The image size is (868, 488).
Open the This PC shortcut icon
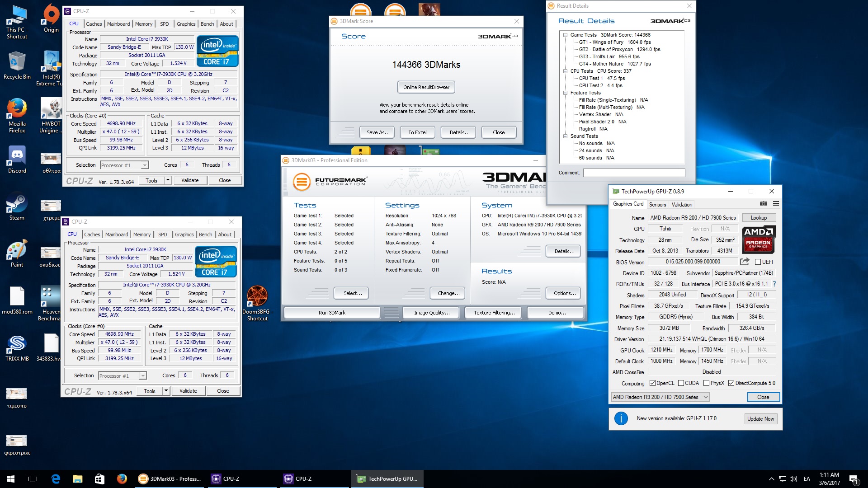[17, 22]
